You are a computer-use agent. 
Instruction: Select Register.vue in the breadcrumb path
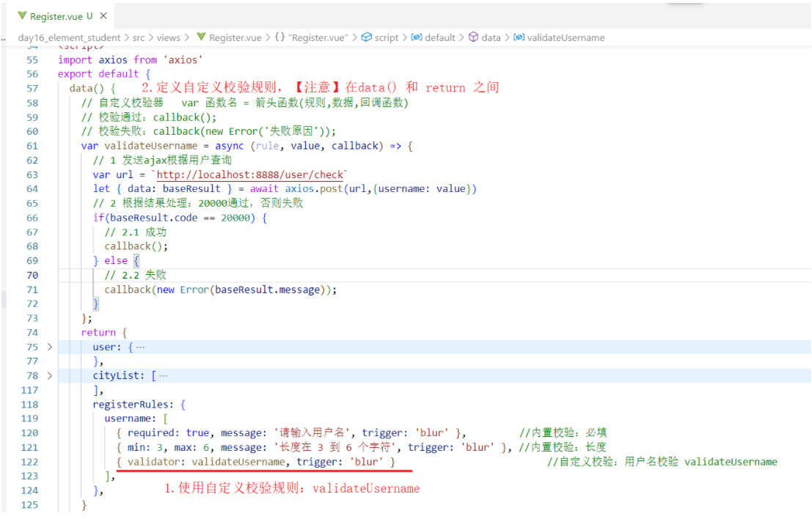click(x=235, y=38)
